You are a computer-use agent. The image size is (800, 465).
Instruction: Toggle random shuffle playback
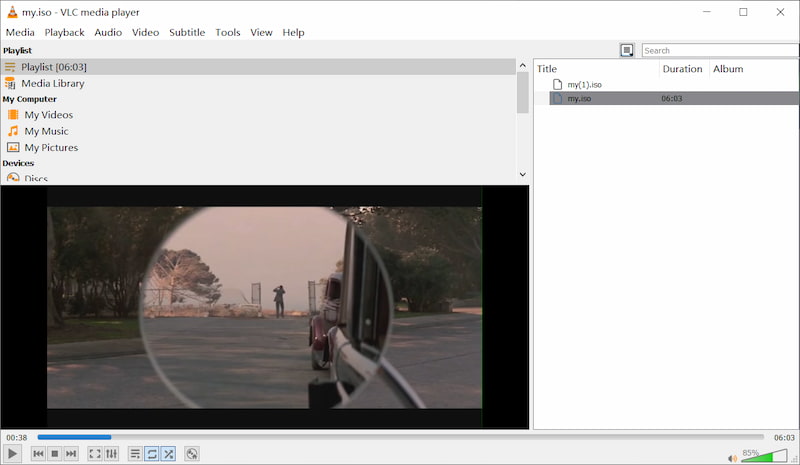coord(168,454)
